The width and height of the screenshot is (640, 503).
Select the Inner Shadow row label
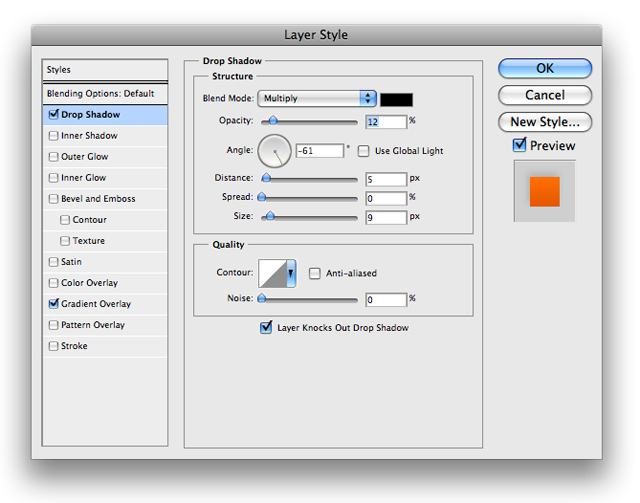tap(89, 136)
